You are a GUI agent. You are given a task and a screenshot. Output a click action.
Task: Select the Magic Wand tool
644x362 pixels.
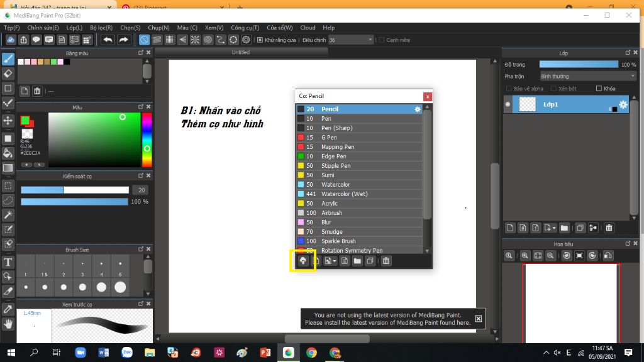pyautogui.click(x=8, y=215)
